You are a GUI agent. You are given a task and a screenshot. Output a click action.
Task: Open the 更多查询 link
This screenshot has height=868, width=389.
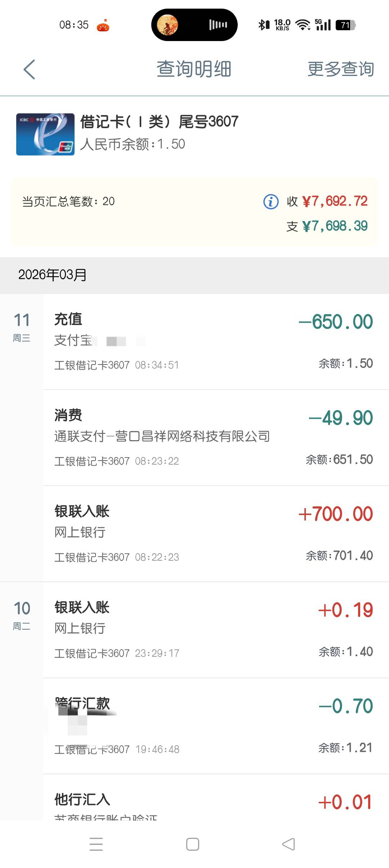(340, 69)
